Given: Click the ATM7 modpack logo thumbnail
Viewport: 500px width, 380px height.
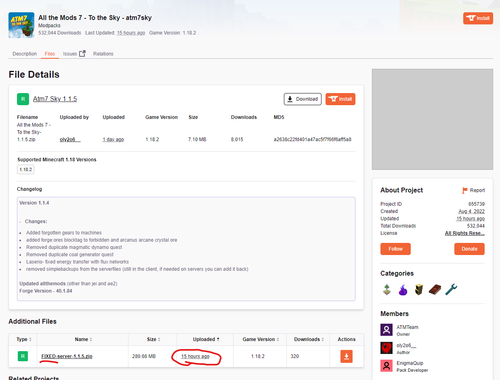Looking at the screenshot, I should [21, 25].
